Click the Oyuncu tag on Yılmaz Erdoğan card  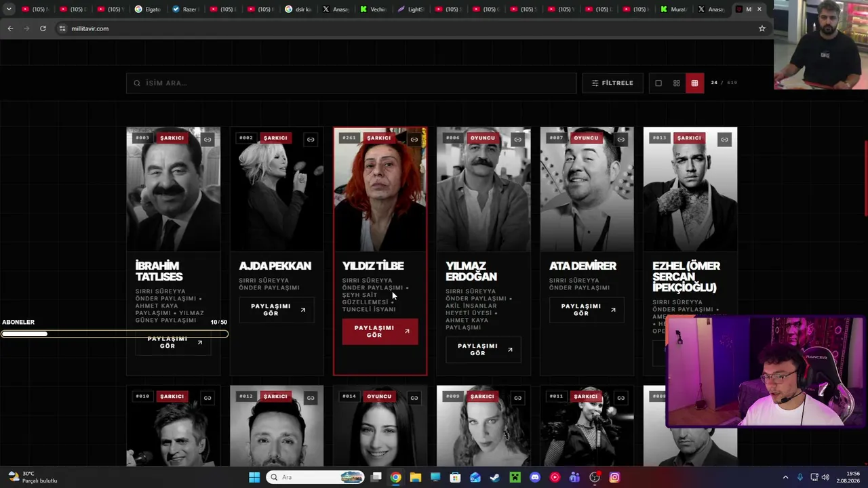click(x=483, y=138)
